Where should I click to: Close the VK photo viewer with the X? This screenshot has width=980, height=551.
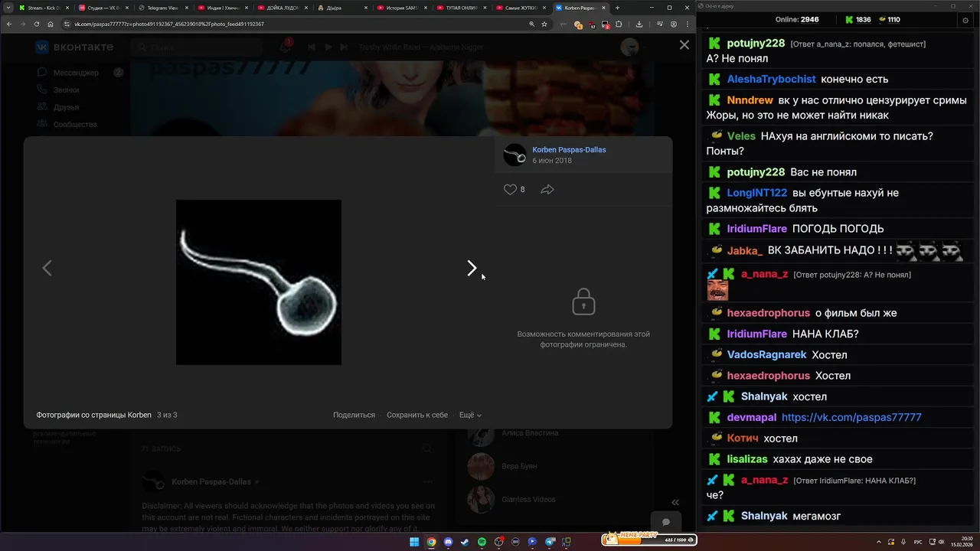tap(684, 45)
